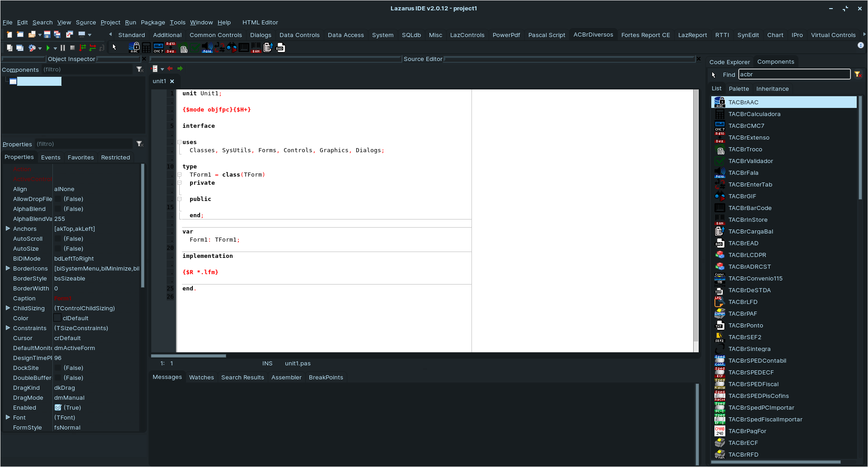Image resolution: width=868 pixels, height=467 pixels.
Task: Uncheck the Enabled property checkbox
Action: 58,407
